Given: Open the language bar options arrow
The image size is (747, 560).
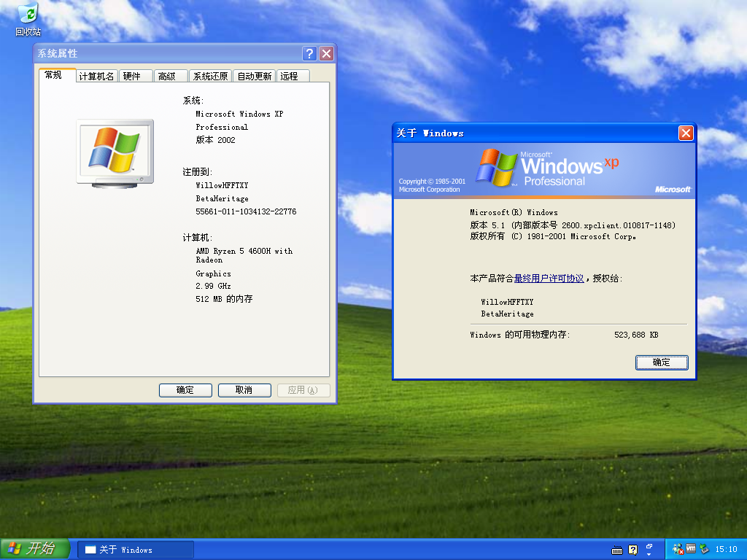Looking at the screenshot, I should pos(649,554).
